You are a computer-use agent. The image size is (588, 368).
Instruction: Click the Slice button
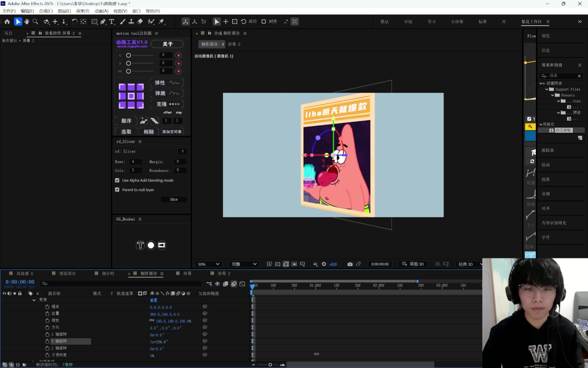174,199
